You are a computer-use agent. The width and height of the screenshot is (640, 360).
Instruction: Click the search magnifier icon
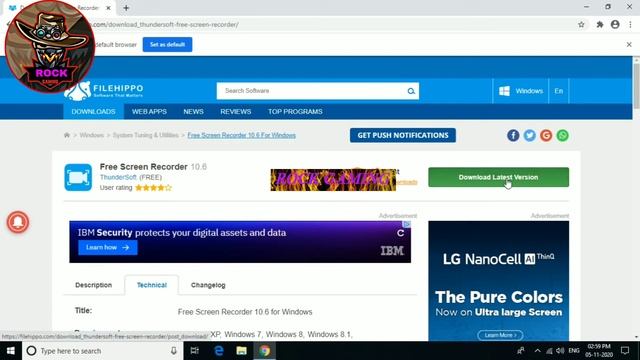pyautogui.click(x=411, y=91)
